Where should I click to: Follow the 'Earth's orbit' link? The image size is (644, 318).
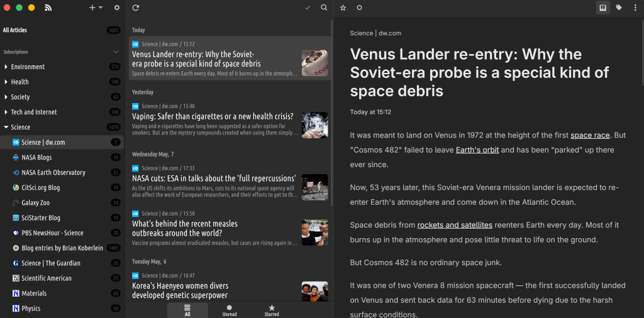coord(477,150)
